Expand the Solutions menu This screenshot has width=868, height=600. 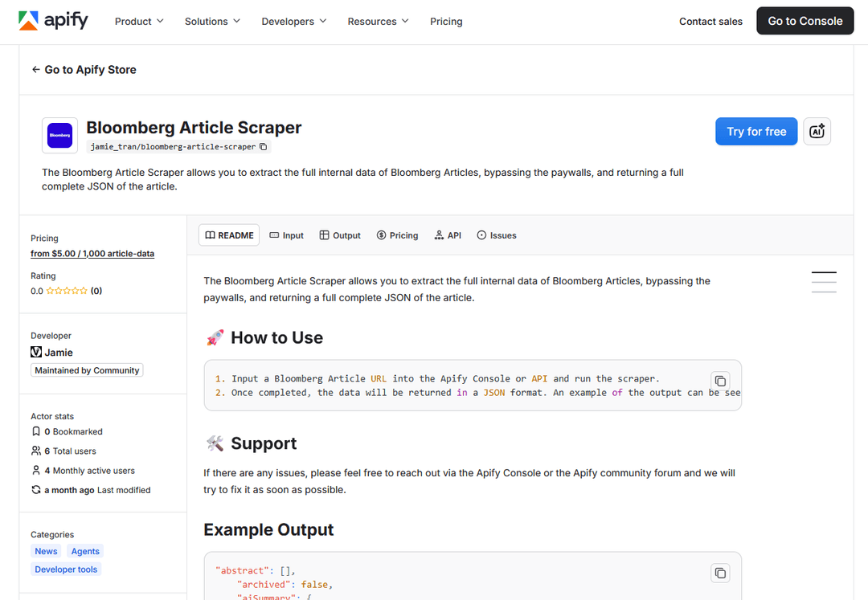point(212,22)
